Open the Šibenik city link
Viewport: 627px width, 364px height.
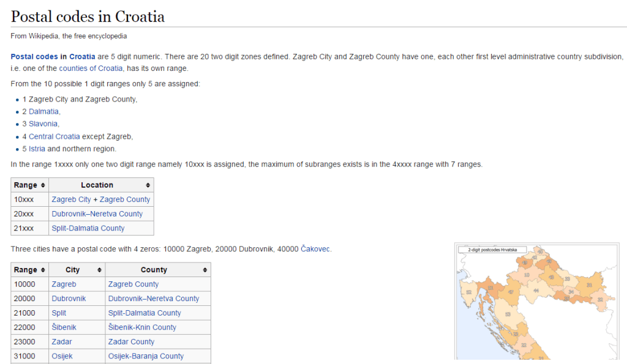pos(65,327)
